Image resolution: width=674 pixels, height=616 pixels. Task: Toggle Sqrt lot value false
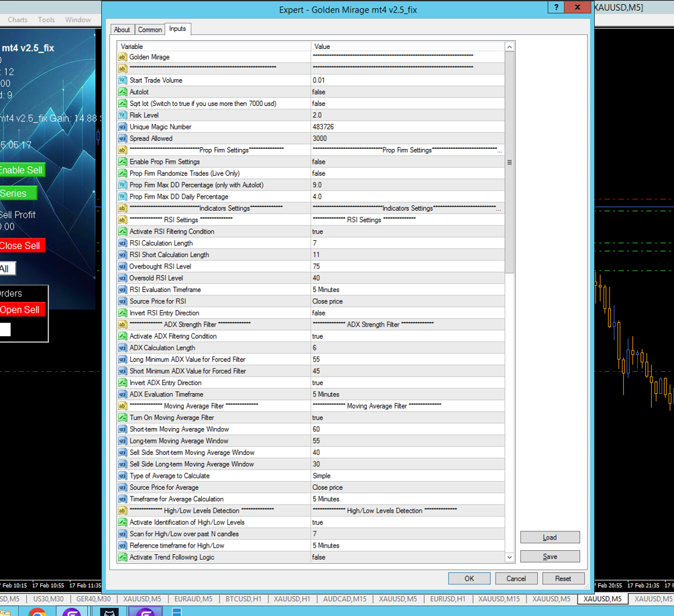[x=408, y=103]
